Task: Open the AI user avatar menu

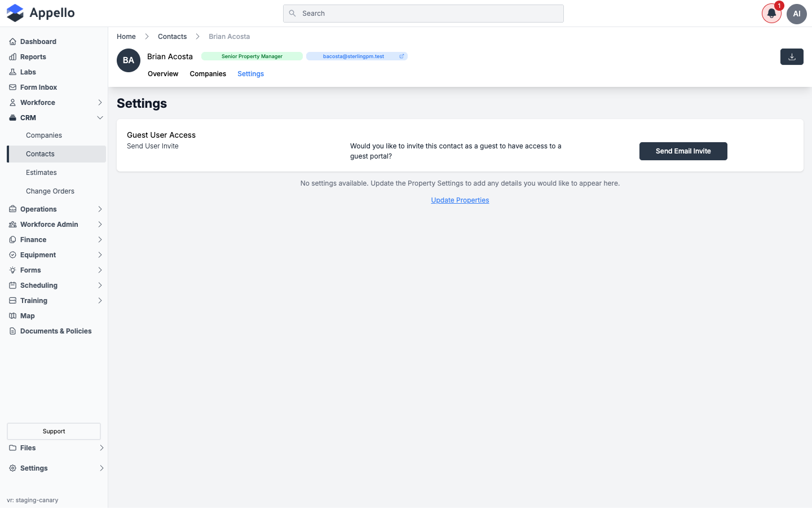Action: tap(797, 14)
